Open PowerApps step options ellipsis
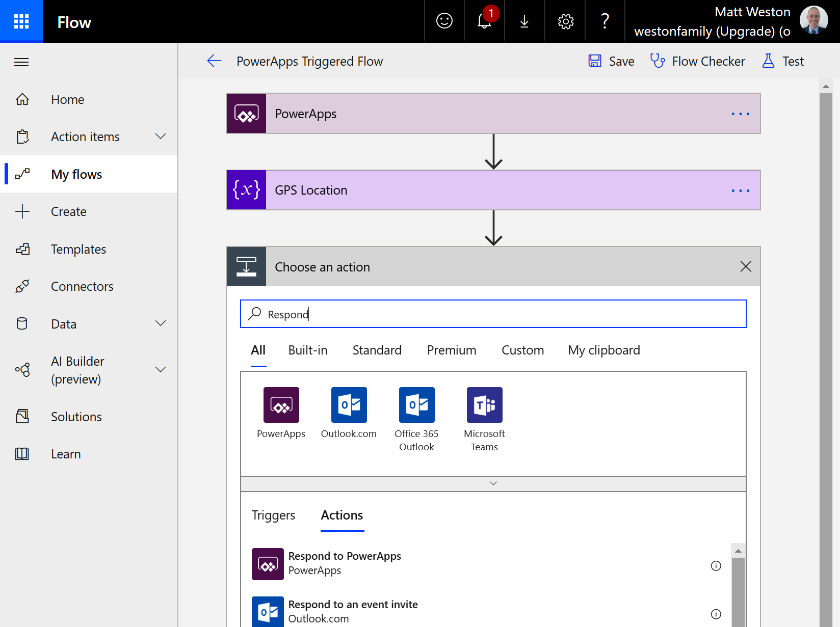 pos(741,114)
